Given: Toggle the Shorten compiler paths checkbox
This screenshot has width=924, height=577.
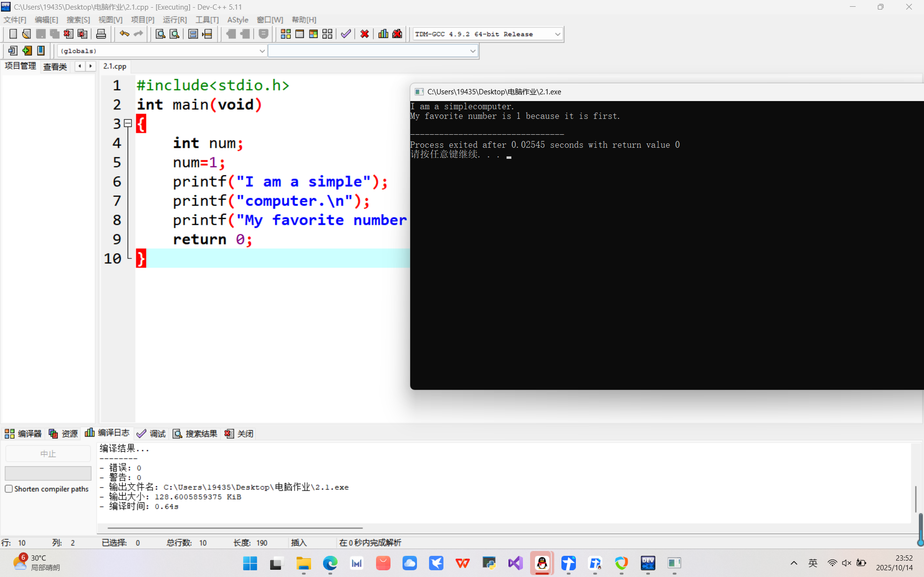Looking at the screenshot, I should click(x=9, y=489).
